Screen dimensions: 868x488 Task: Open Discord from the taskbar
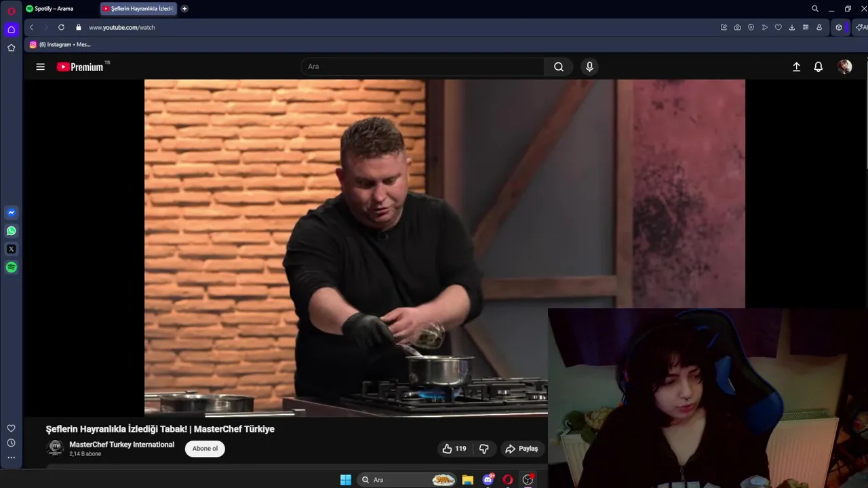coord(488,480)
